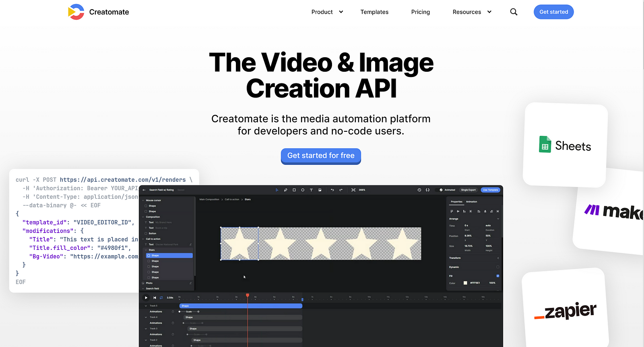
Task: Click the Track 5 Shape clip
Action: 241,306
